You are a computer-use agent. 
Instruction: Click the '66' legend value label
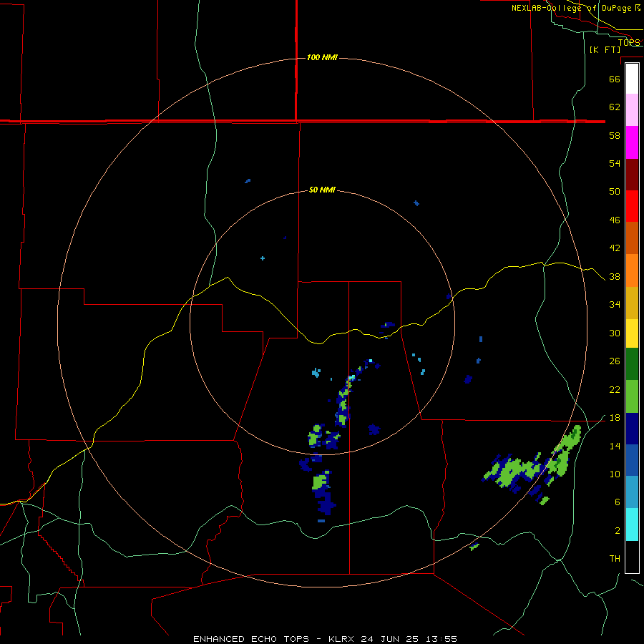tap(615, 79)
